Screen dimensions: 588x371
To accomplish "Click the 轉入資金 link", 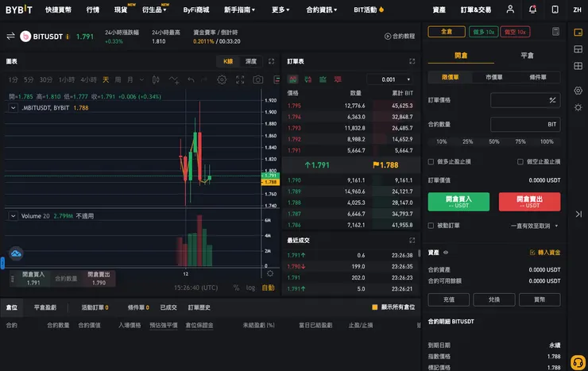I will [545, 253].
